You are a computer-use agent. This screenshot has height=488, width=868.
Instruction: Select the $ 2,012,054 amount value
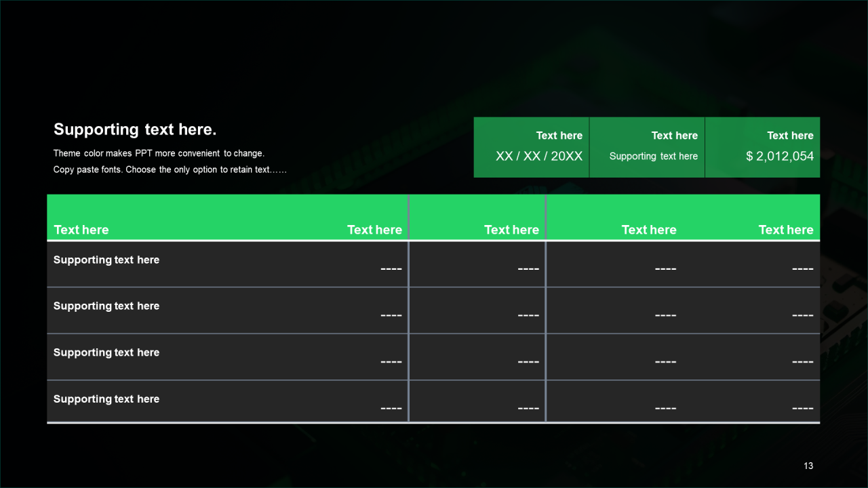779,156
